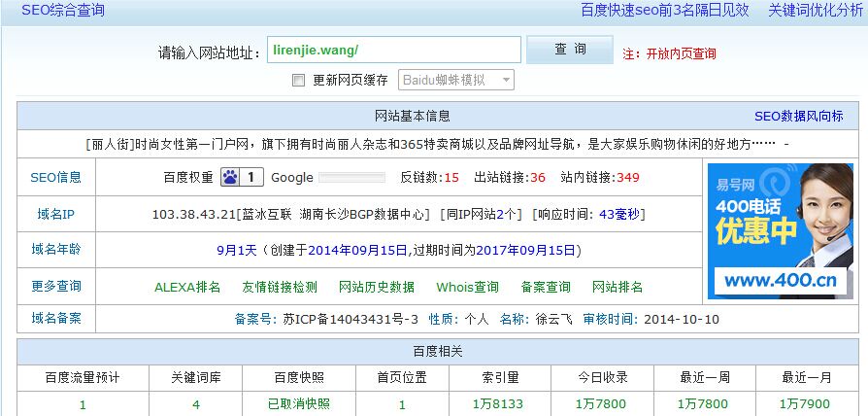Click the 最近一周 value 1万7800
The width and height of the screenshot is (868, 416).
coord(703,404)
